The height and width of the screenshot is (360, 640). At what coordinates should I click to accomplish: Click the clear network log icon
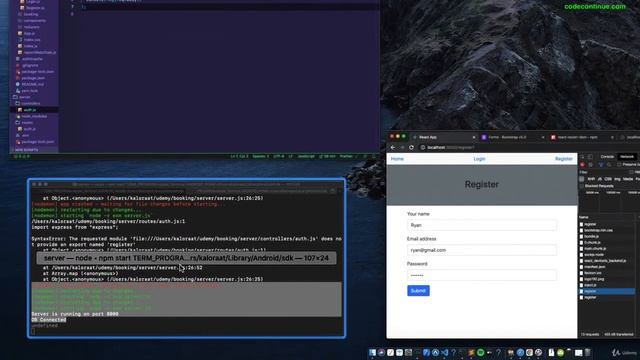coord(591,164)
